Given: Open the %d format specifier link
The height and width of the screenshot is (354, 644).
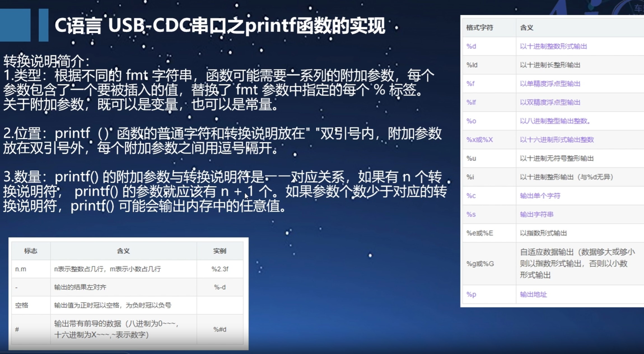Looking at the screenshot, I should tap(472, 46).
